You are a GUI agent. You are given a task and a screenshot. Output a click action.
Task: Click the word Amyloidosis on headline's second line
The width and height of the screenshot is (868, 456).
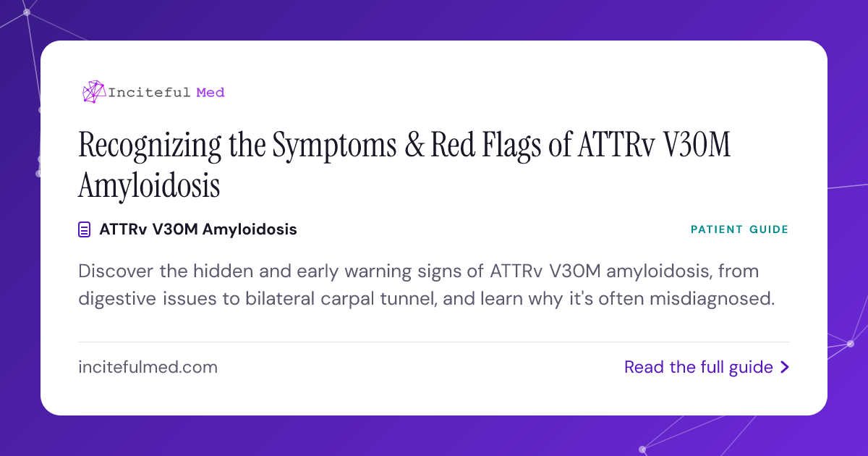coord(149,185)
